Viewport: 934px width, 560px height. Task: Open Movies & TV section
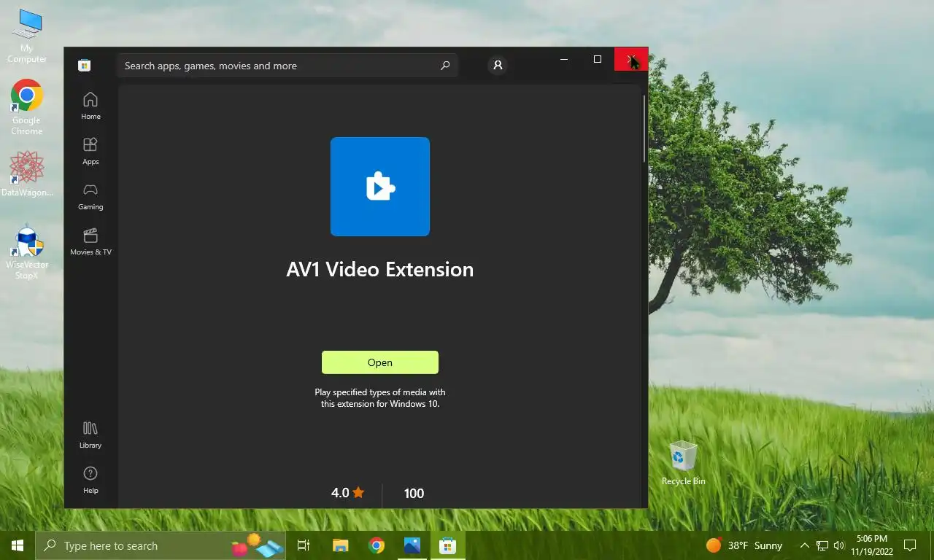point(90,241)
